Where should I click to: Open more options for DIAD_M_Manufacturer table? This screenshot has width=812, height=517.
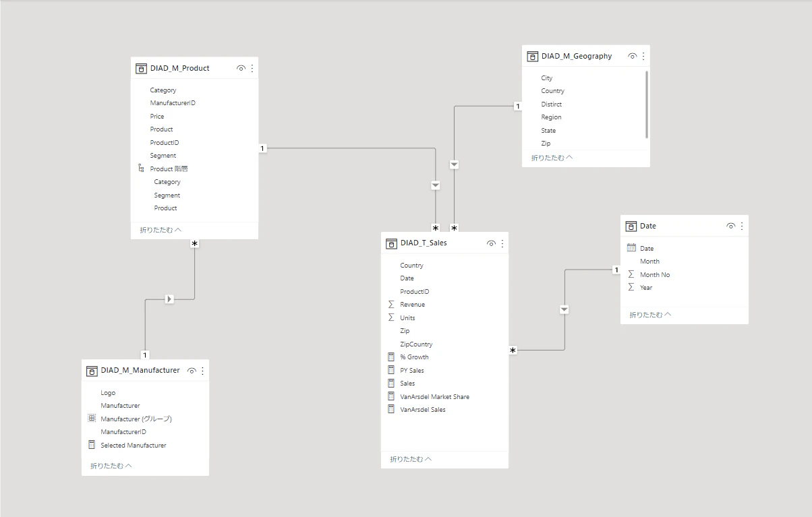pyautogui.click(x=202, y=370)
